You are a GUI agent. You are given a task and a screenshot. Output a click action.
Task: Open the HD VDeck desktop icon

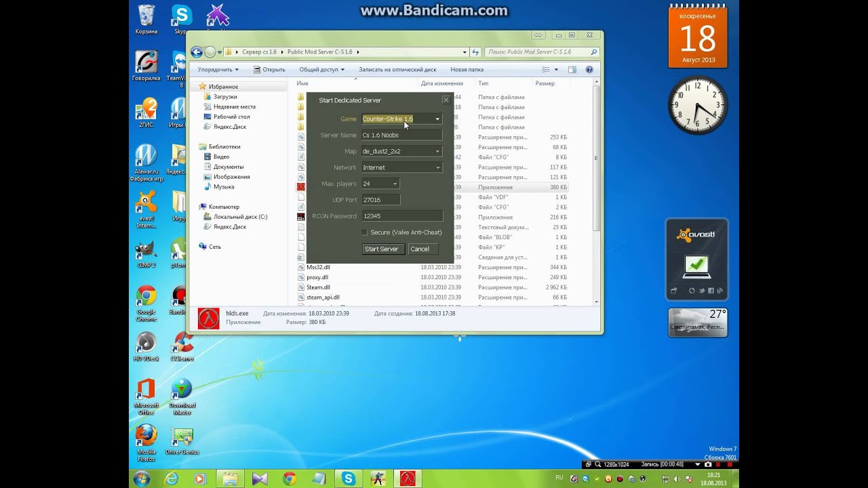(x=146, y=347)
